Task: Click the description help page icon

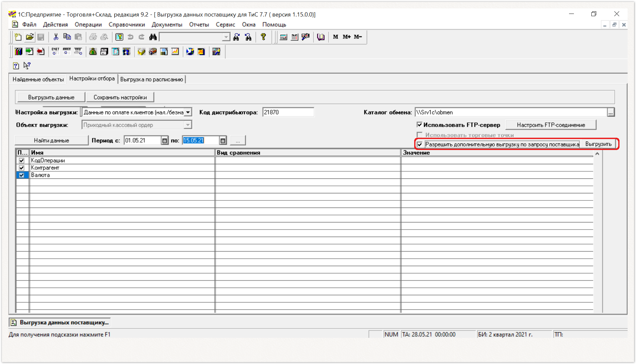Action: tap(16, 66)
